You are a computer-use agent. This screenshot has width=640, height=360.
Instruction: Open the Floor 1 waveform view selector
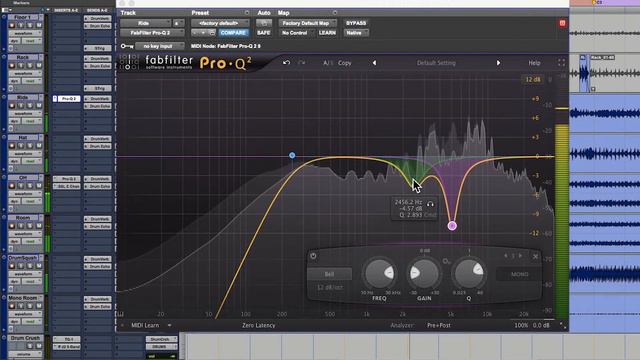(25, 33)
